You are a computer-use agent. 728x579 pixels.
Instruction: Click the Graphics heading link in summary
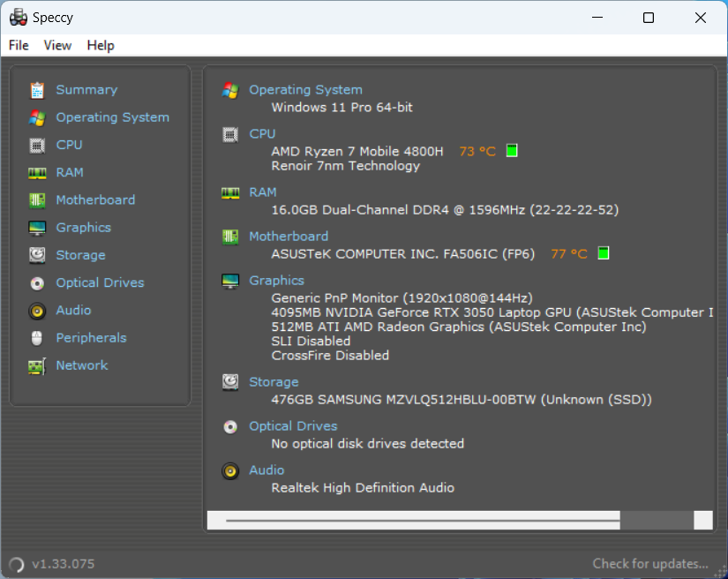(x=277, y=281)
